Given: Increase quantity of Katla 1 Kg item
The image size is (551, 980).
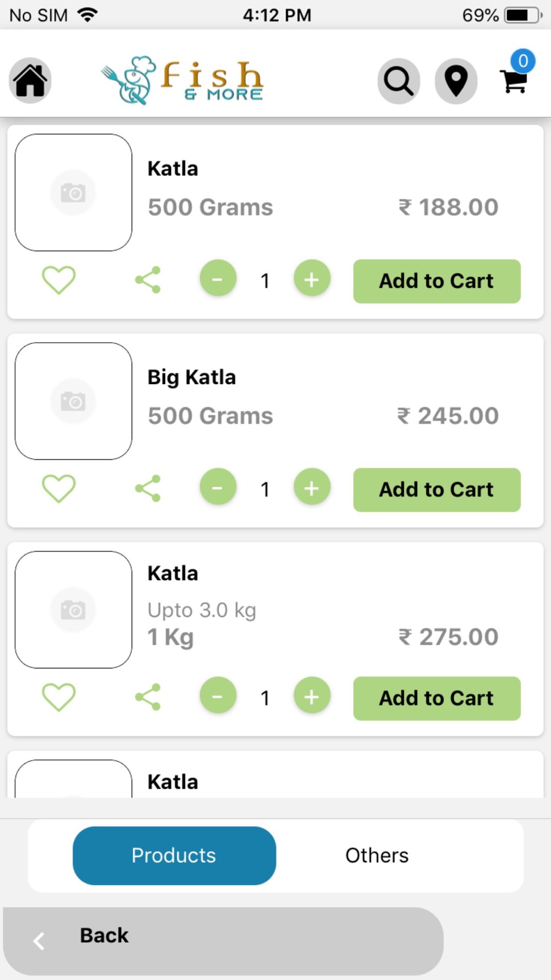Looking at the screenshot, I should tap(312, 696).
